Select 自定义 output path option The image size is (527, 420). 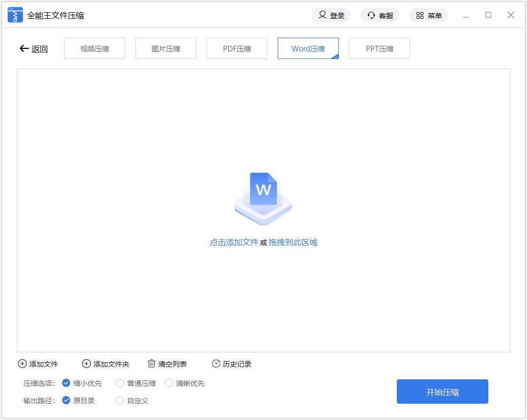120,400
